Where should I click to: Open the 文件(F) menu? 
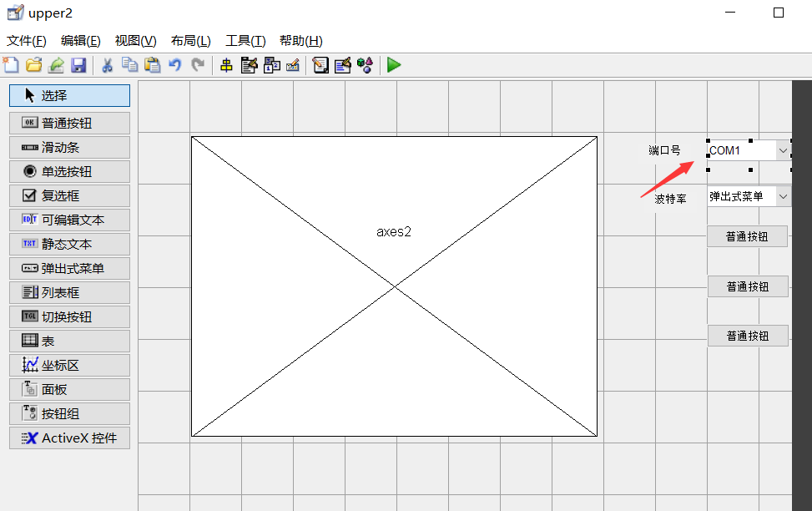pos(27,40)
